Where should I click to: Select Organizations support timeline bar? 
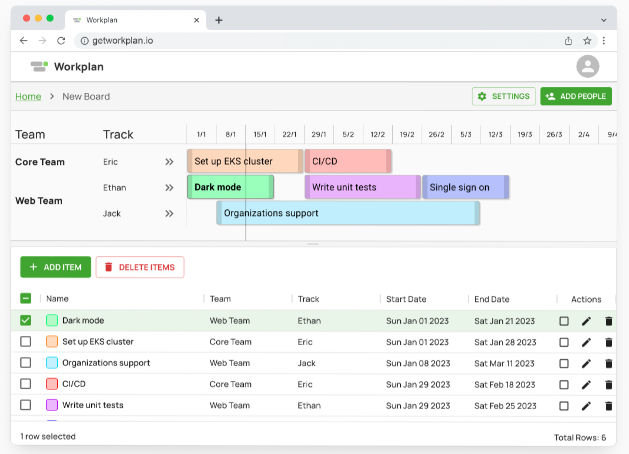click(348, 213)
